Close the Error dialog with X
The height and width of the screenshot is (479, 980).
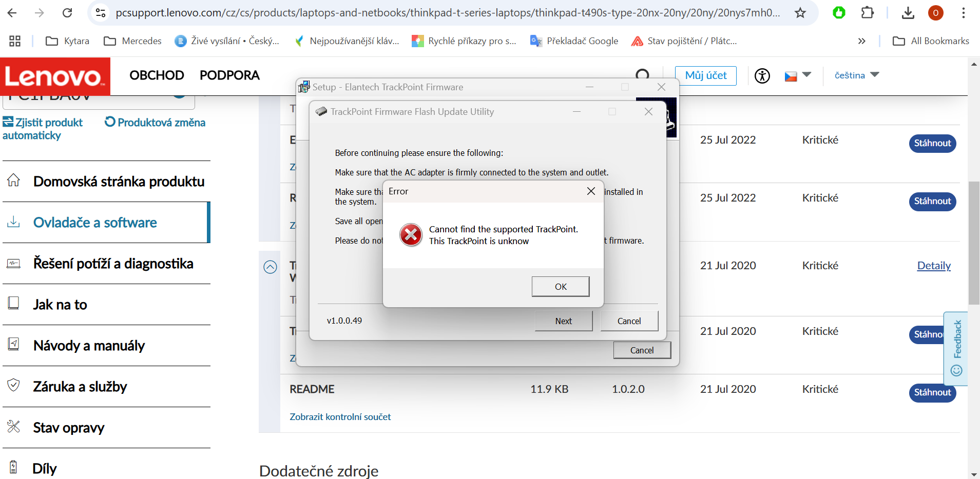(x=591, y=191)
